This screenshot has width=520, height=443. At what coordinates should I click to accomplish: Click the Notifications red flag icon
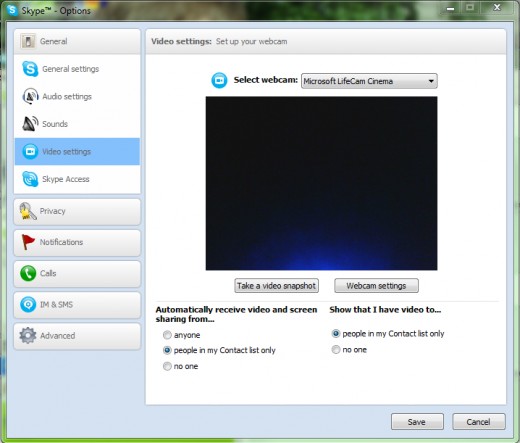pos(28,242)
